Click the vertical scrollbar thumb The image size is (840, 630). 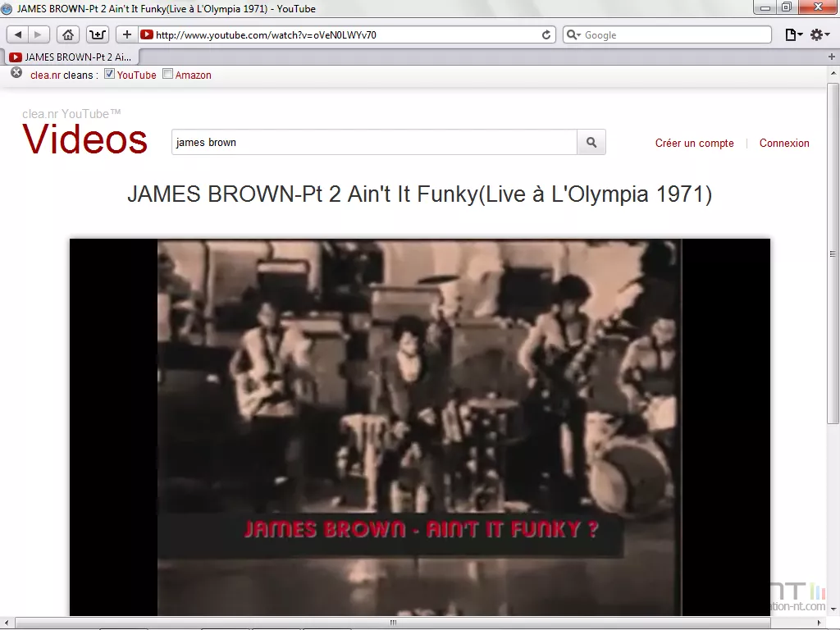pyautogui.click(x=833, y=254)
